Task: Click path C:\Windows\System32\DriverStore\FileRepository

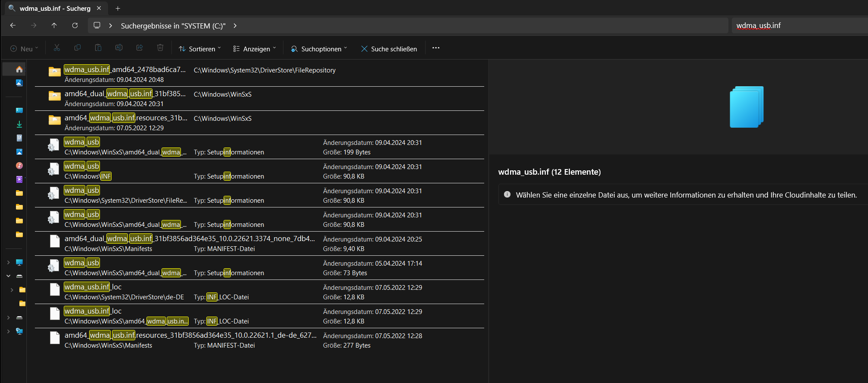Action: pyautogui.click(x=264, y=70)
